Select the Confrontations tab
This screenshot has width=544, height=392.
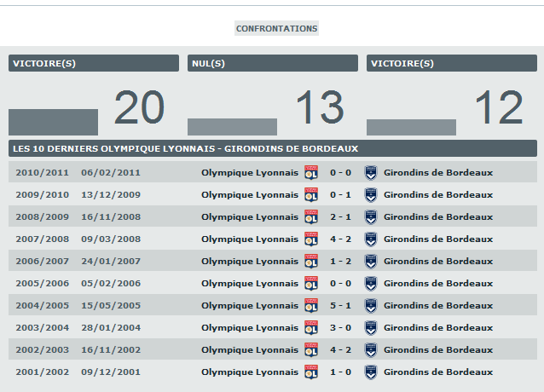(x=276, y=28)
